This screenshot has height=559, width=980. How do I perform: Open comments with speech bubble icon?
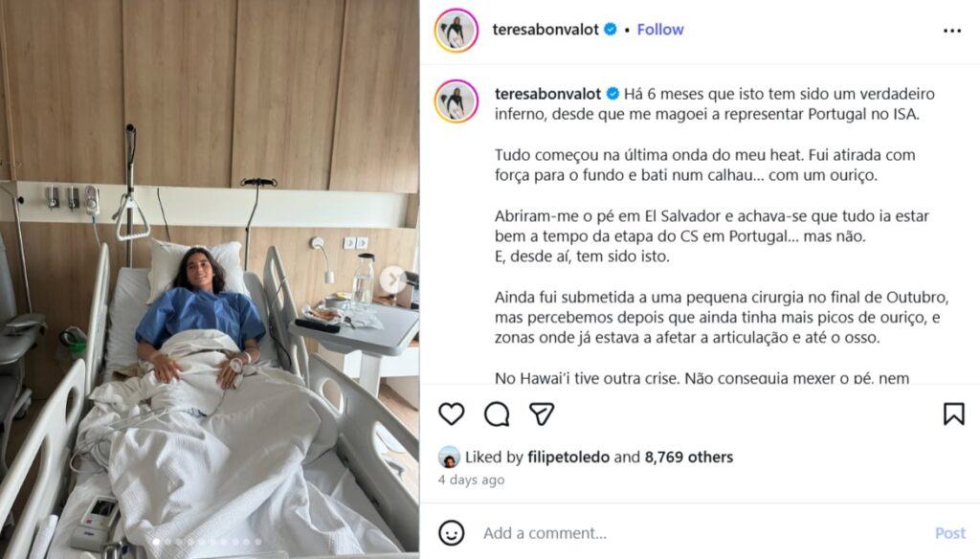[x=497, y=414]
